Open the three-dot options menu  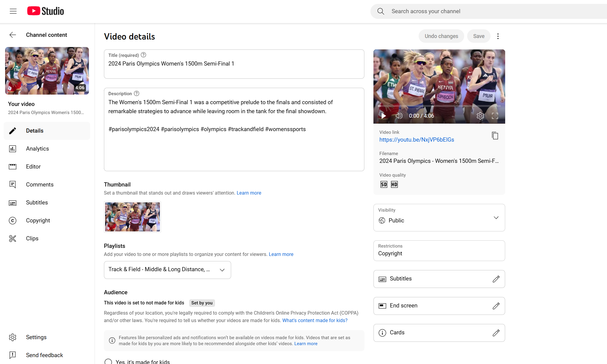coord(498,36)
